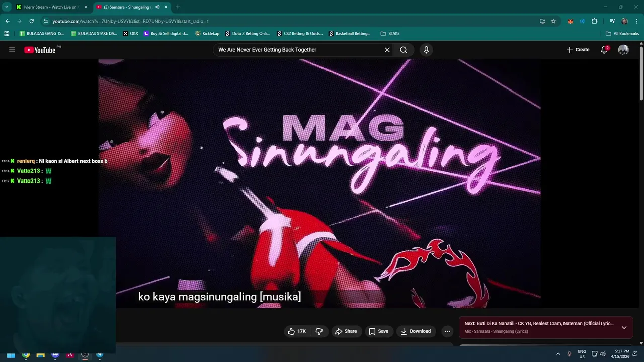Open CS2 Betting & Odds bookmark
Viewport: 644px width, 362px height.
[x=300, y=34]
